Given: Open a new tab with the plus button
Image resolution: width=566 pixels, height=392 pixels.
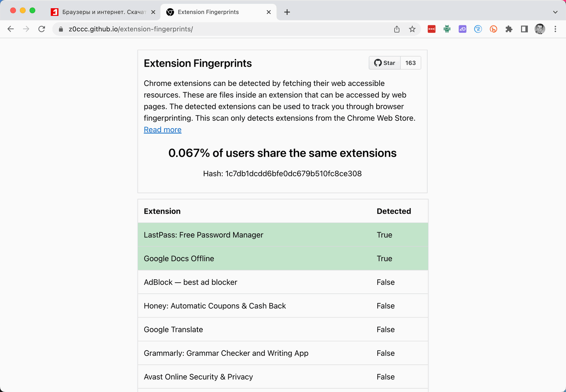Looking at the screenshot, I should pos(287,12).
